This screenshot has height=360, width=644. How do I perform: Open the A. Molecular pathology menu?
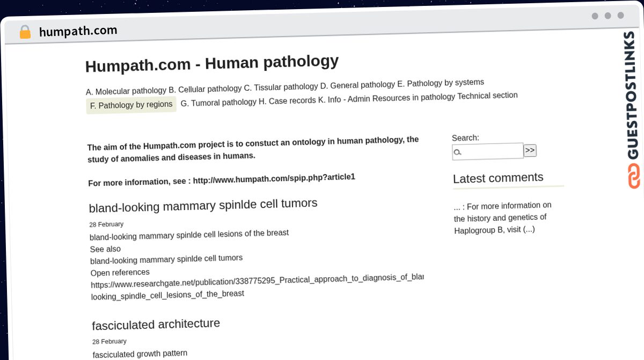tap(126, 91)
